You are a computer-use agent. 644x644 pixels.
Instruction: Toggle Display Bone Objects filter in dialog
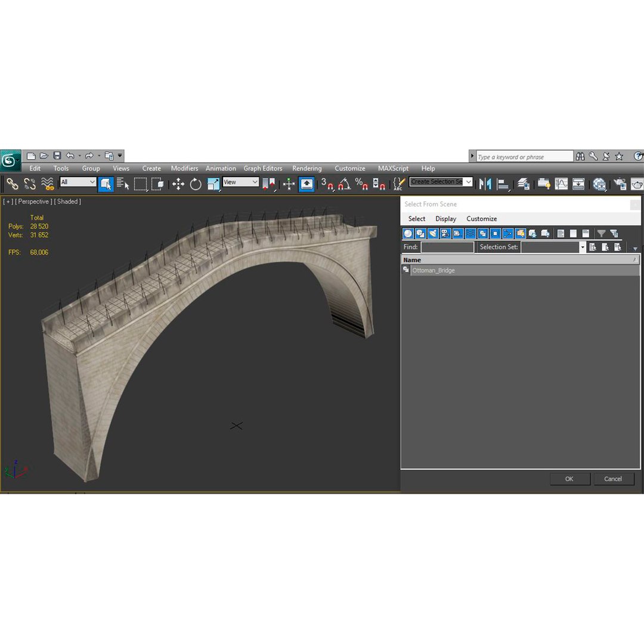point(507,234)
